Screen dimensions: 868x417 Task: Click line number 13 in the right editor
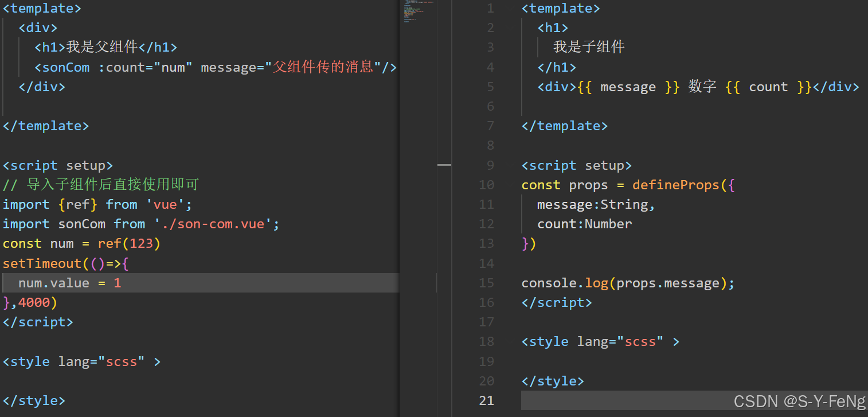click(x=486, y=244)
